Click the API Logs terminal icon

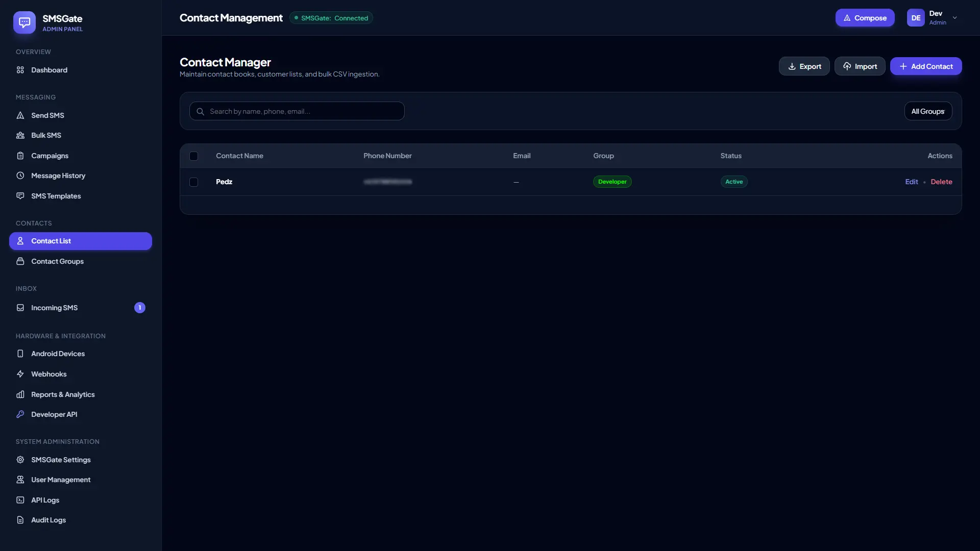pos(20,500)
